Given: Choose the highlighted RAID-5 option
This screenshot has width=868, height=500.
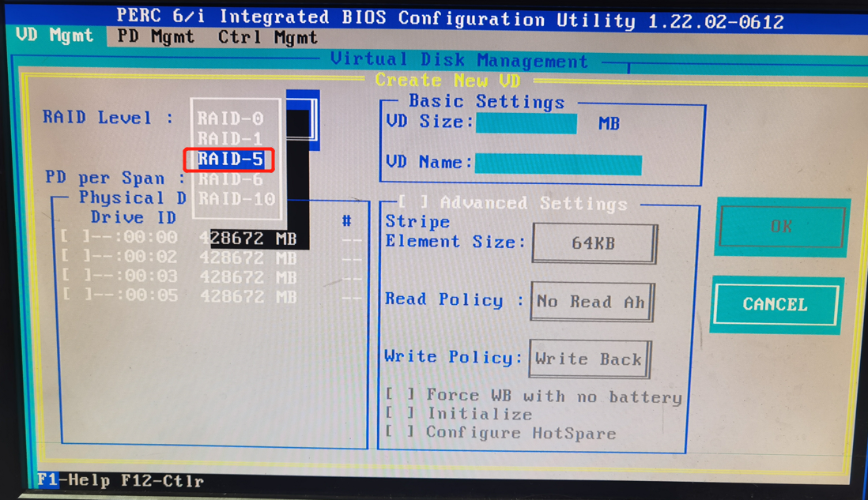Looking at the screenshot, I should tap(230, 160).
